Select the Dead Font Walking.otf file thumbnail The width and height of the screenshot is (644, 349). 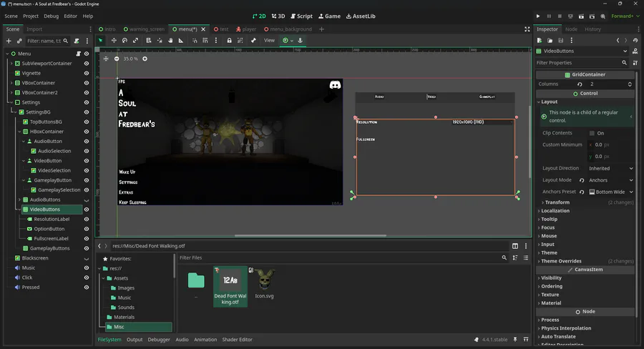coord(230,286)
